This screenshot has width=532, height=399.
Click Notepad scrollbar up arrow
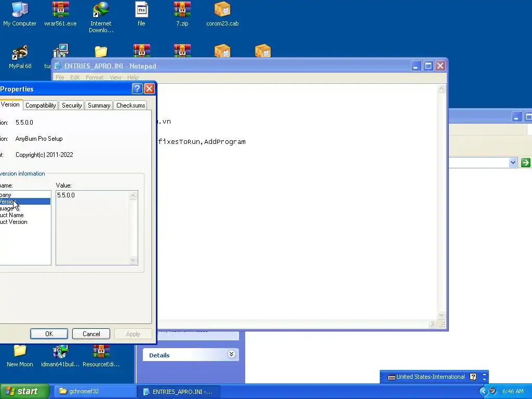coord(441,89)
